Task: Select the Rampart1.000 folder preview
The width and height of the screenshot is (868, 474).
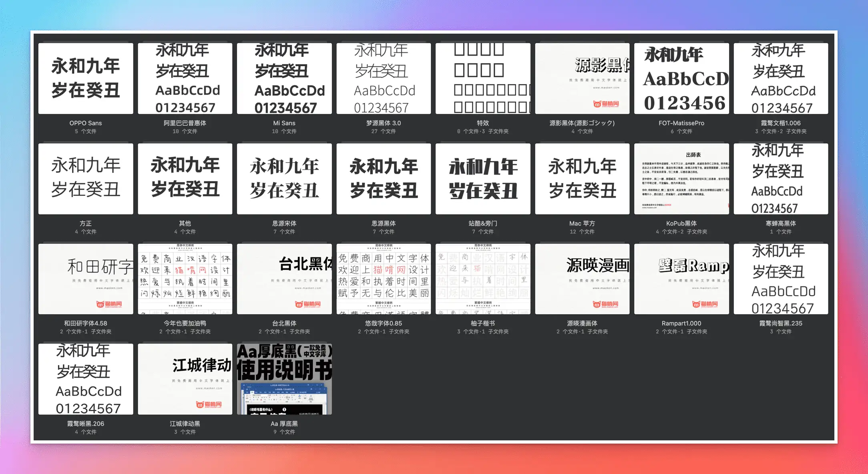Action: (x=681, y=279)
